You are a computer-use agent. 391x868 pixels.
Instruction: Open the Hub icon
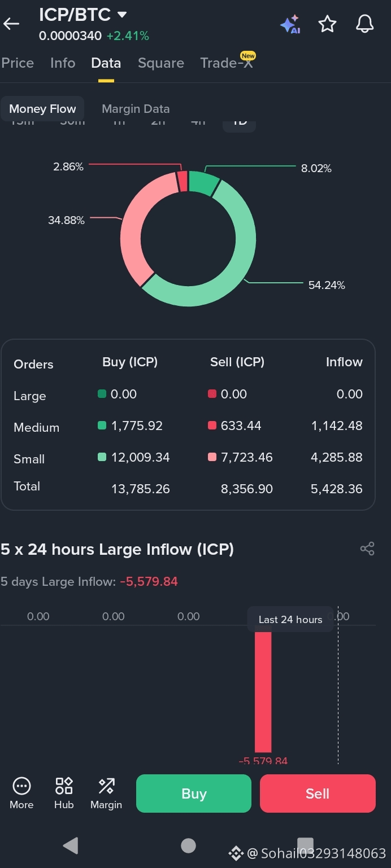(x=64, y=793)
